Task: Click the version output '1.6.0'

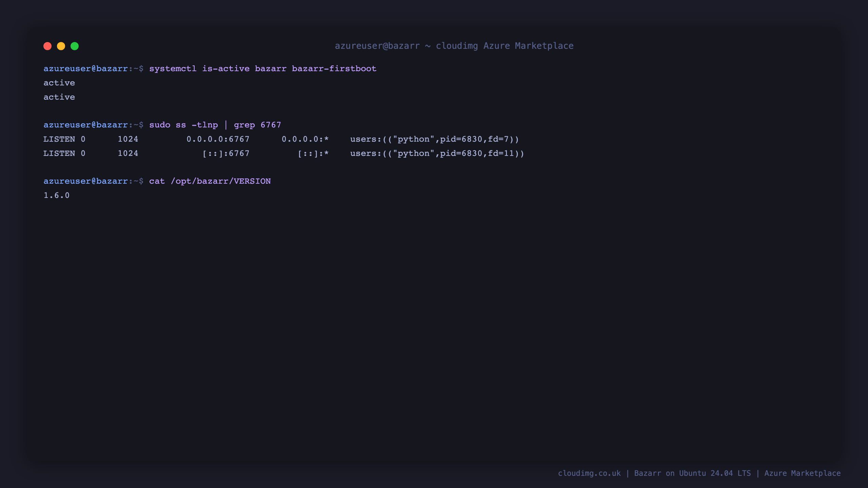Action: pyautogui.click(x=57, y=196)
